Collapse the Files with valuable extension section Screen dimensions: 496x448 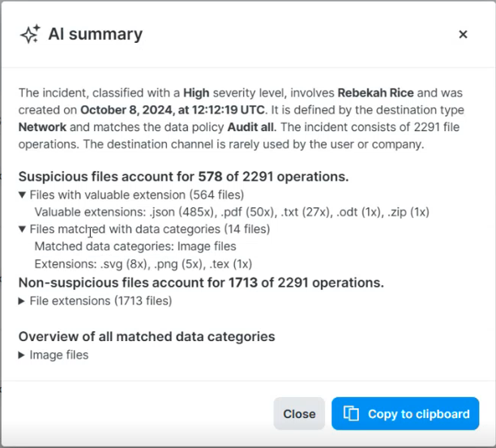(22, 194)
